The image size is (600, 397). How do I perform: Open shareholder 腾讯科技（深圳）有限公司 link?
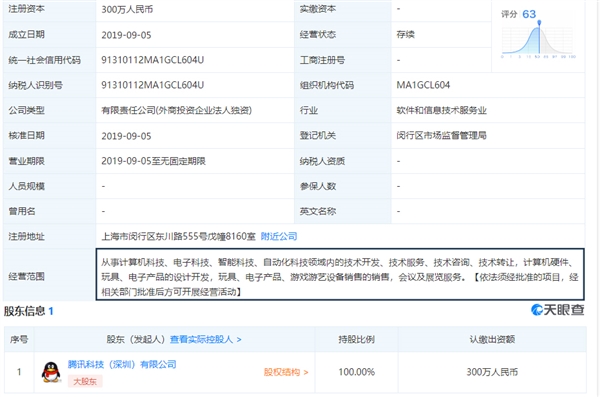(x=122, y=364)
